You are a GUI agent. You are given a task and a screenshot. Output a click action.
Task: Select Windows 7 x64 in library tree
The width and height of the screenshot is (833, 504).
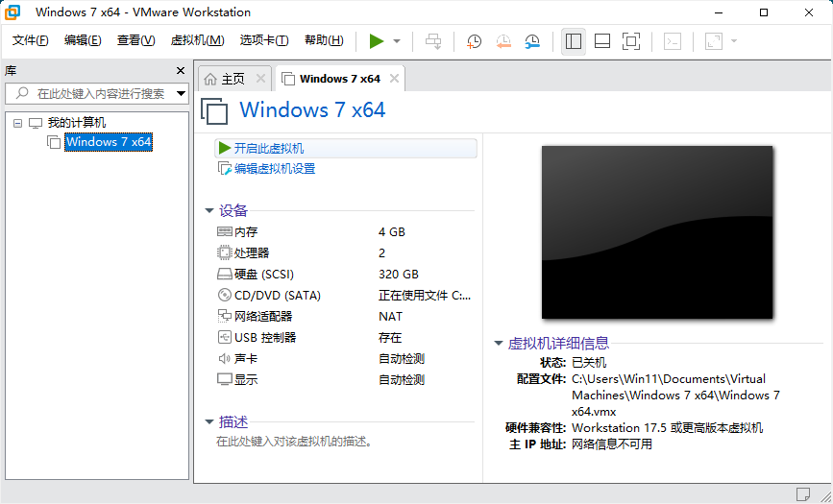pyautogui.click(x=109, y=142)
